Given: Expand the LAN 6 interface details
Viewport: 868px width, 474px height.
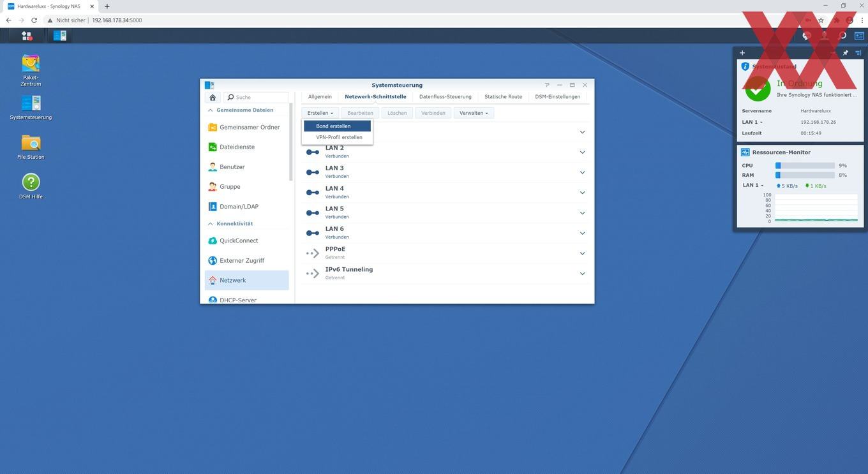Looking at the screenshot, I should click(x=582, y=233).
